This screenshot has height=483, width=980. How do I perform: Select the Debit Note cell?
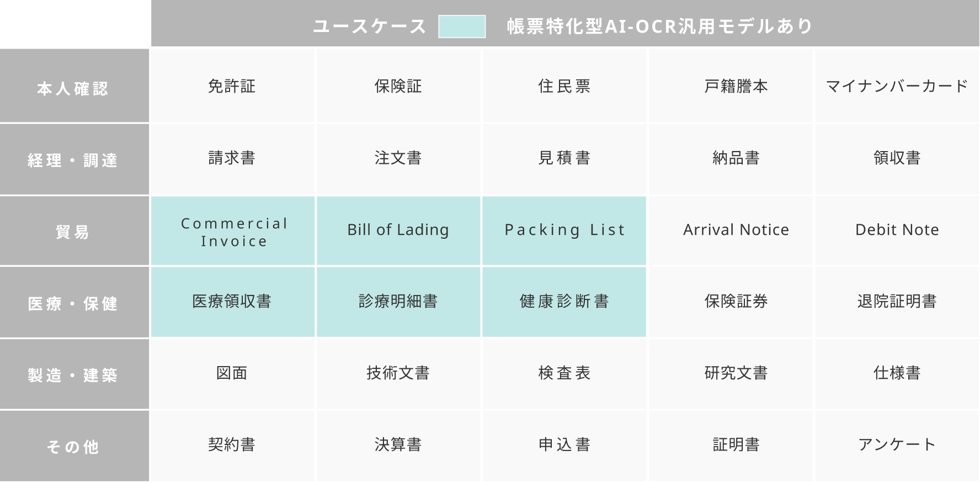click(x=897, y=230)
